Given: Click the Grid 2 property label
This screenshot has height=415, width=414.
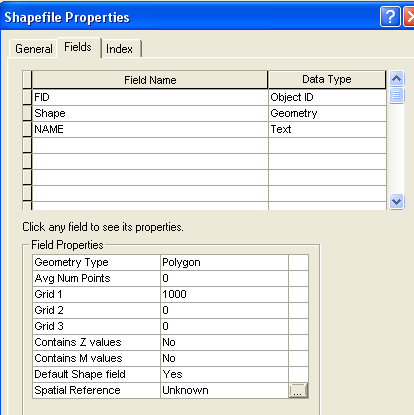Looking at the screenshot, I should [x=96, y=310].
